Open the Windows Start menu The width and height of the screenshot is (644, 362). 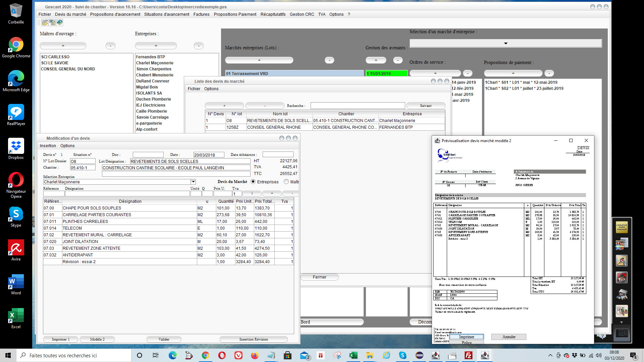8,355
